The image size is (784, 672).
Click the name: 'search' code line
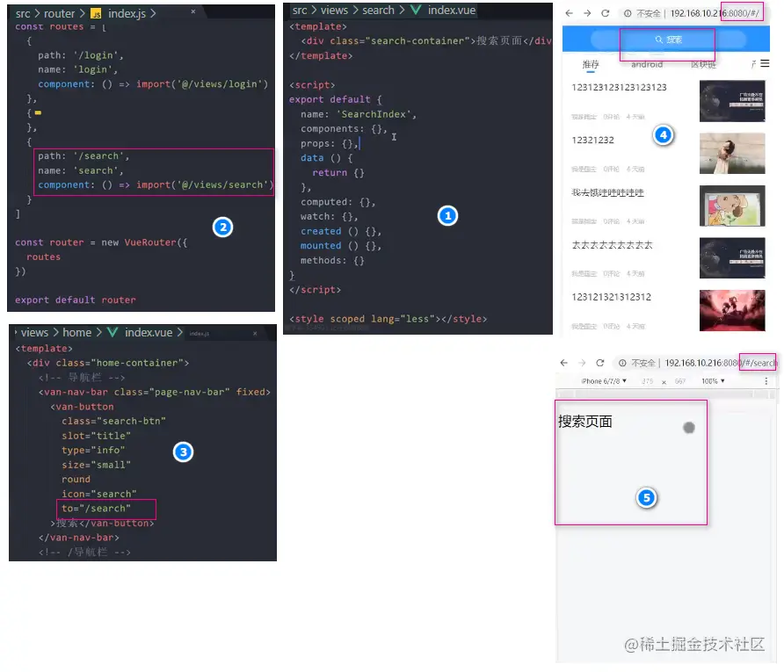click(81, 170)
